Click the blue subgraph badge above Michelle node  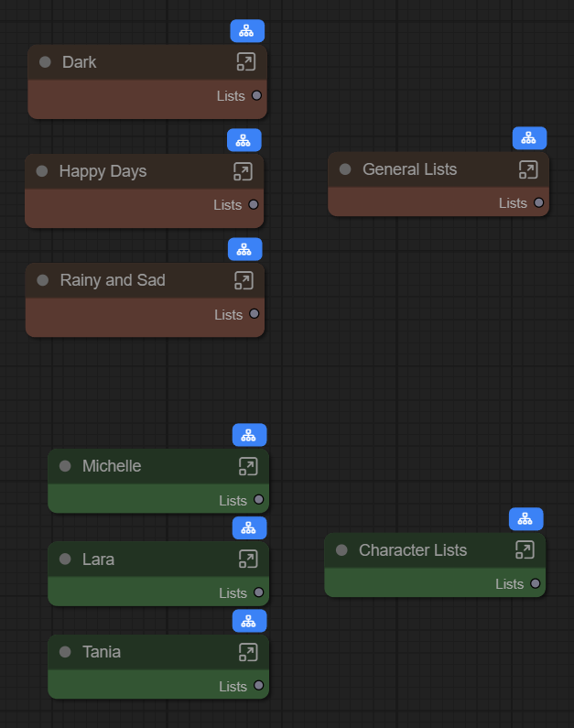(249, 435)
